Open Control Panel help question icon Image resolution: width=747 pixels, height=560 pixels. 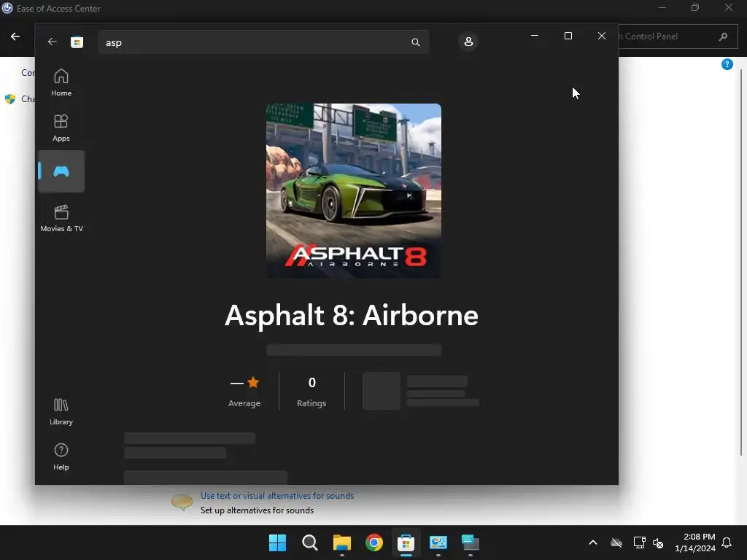727,64
